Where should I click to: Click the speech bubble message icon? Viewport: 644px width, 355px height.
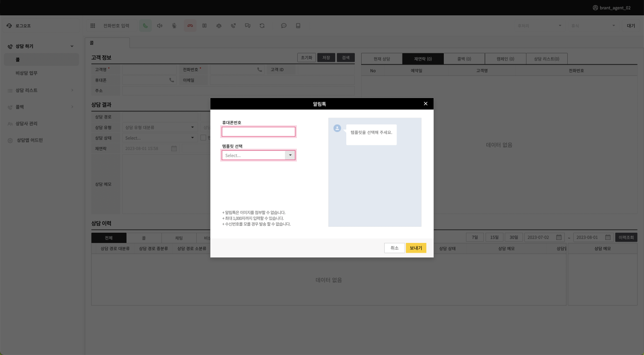click(x=284, y=26)
